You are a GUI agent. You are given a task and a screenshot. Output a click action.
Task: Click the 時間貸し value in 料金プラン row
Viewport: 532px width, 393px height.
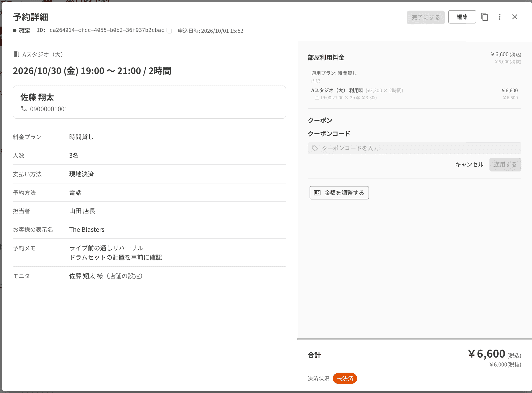(81, 137)
